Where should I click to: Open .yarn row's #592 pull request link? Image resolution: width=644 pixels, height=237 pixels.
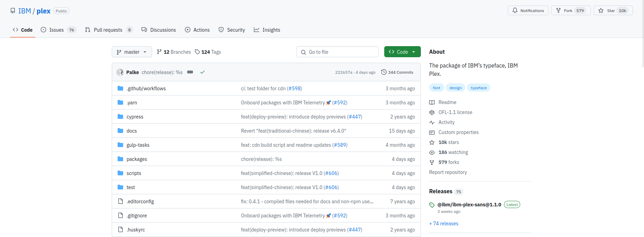(340, 103)
